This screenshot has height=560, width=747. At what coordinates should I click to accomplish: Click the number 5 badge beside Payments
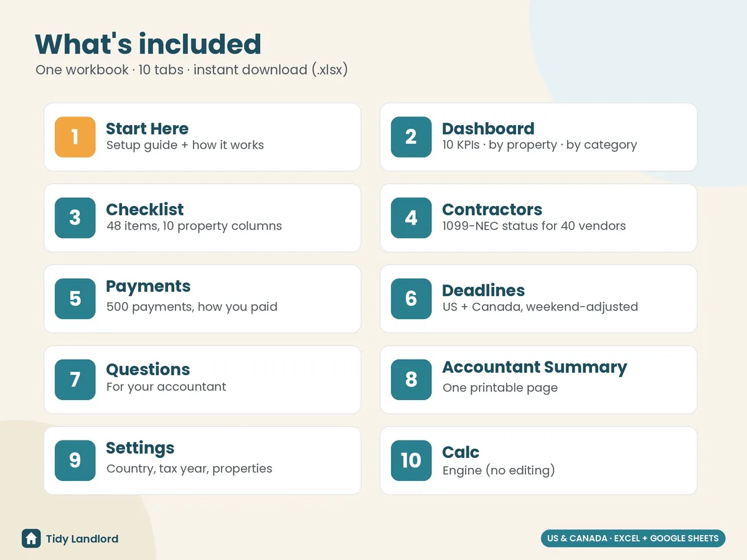(75, 299)
